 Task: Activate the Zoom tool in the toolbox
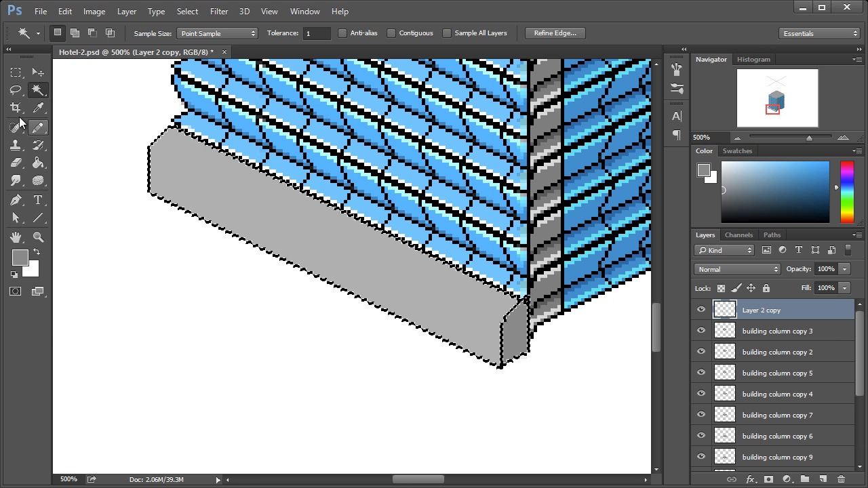(38, 237)
